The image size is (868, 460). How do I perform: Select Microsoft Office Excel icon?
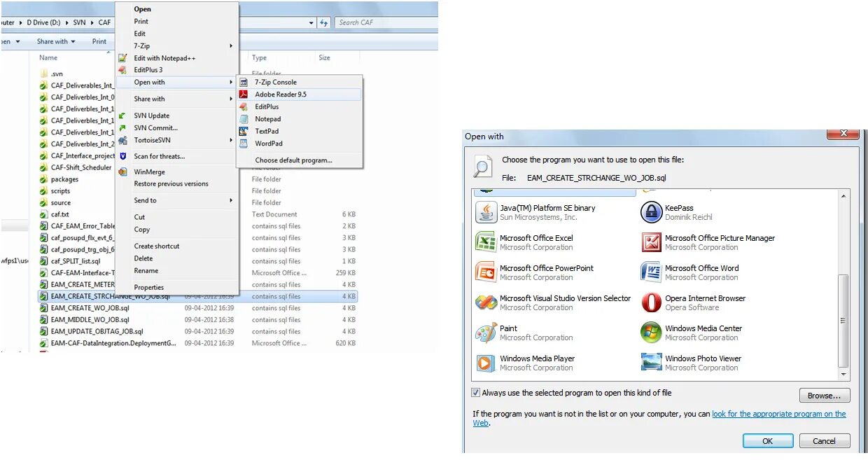(x=486, y=242)
